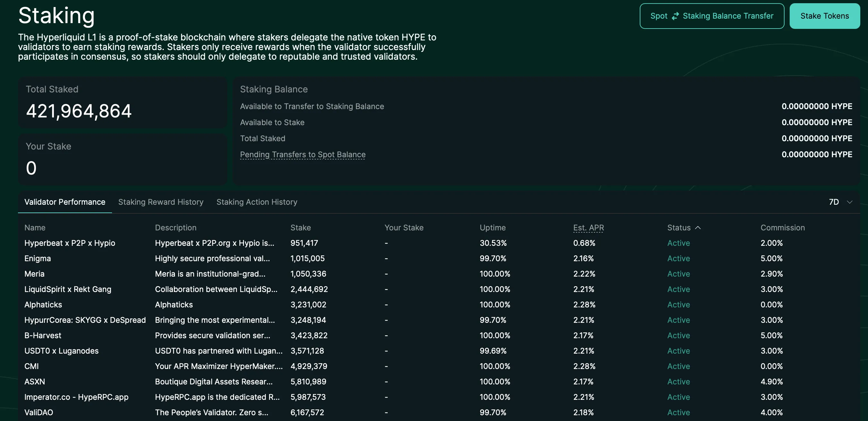The height and width of the screenshot is (421, 868).
Task: Click the 30.53% uptime value
Action: tap(493, 243)
